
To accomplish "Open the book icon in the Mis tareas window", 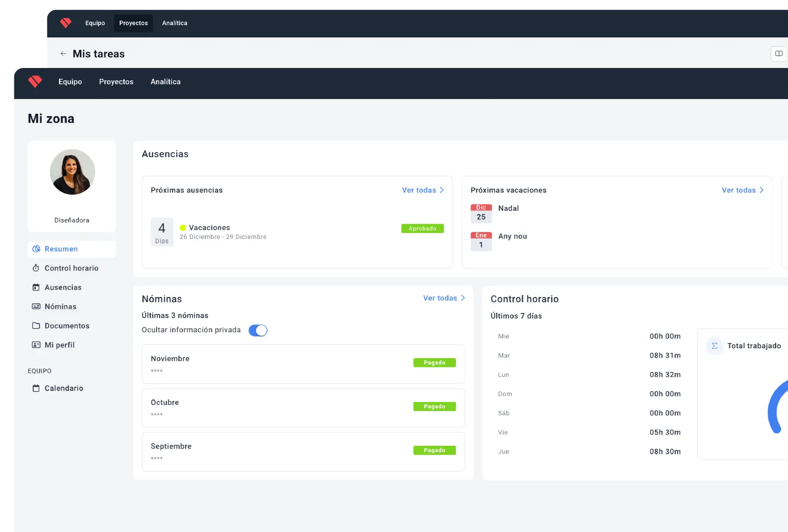I will click(x=779, y=54).
